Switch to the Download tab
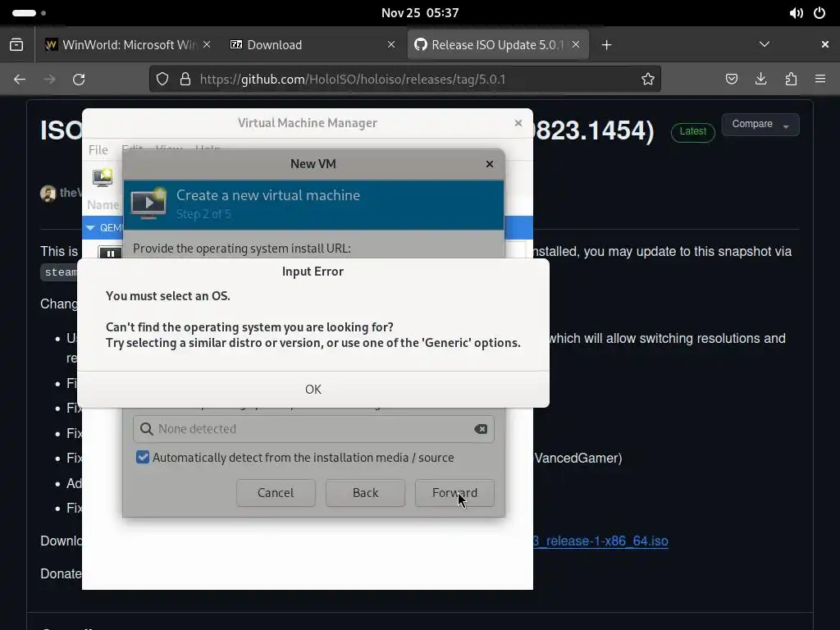Viewport: 840px width, 630px height. [313, 45]
